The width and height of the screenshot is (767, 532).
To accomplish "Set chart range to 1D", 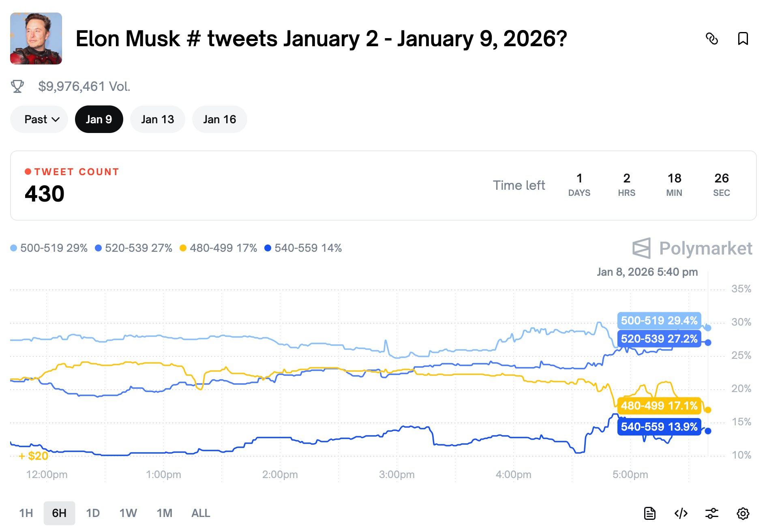I will pos(93,513).
